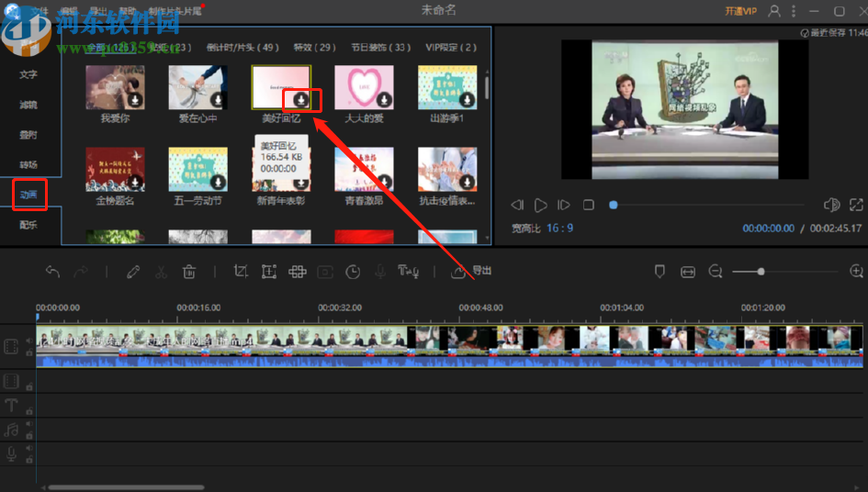Open the pencil edit tool
The image size is (868, 492).
133,271
